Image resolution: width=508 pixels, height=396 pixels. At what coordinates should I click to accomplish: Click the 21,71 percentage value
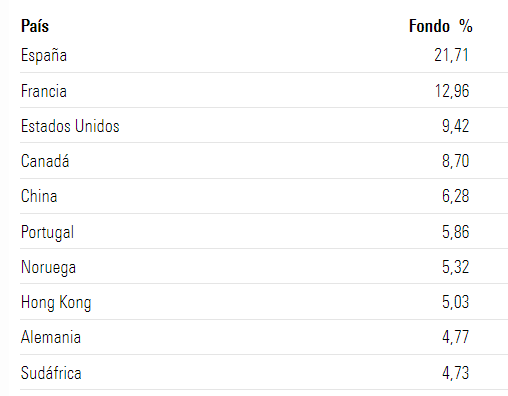point(452,55)
